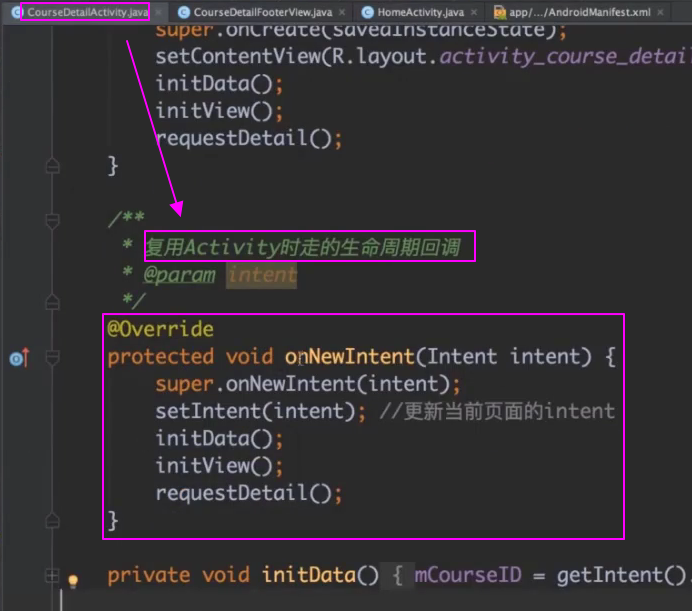
Task: Click the @Override annotation
Action: pos(161,329)
